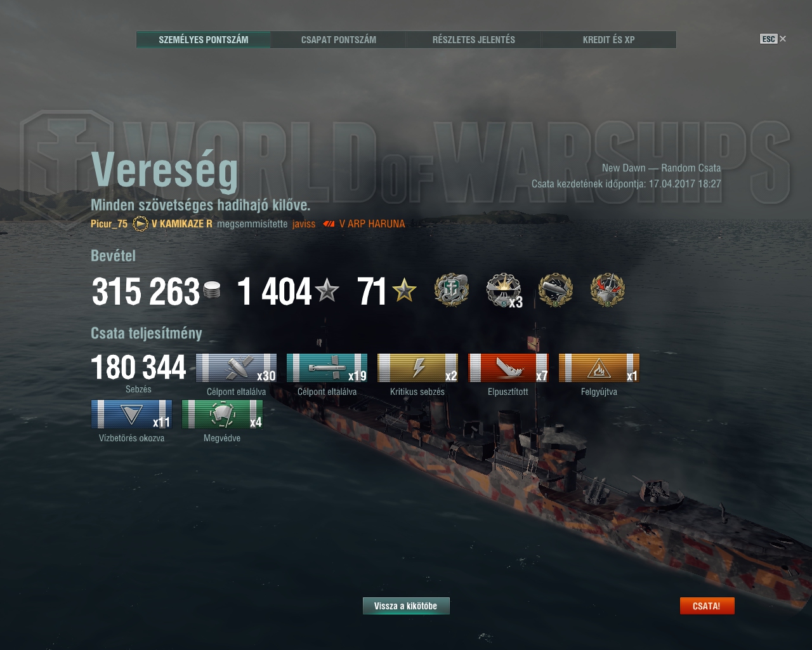Select the KREDIT ÉS XP tab
Image resolution: width=812 pixels, height=650 pixels.
coord(608,39)
